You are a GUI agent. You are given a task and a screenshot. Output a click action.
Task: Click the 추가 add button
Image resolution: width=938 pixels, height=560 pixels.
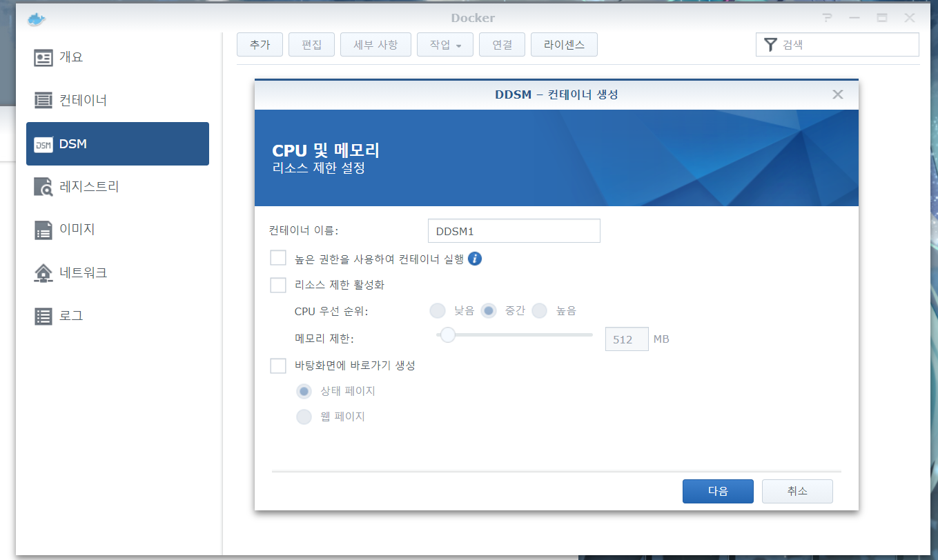coord(260,45)
